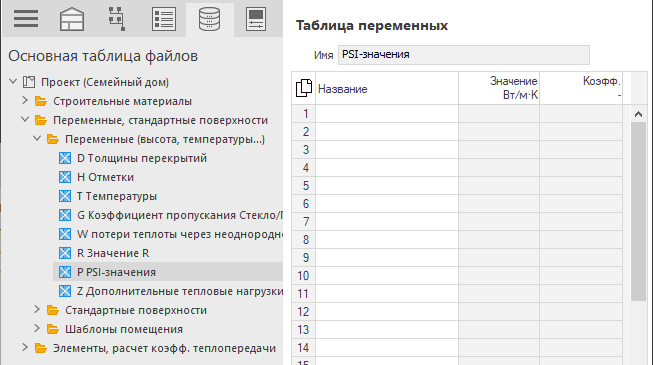653x365 pixels.
Task: Click Название cell in row 1
Action: (x=387, y=114)
